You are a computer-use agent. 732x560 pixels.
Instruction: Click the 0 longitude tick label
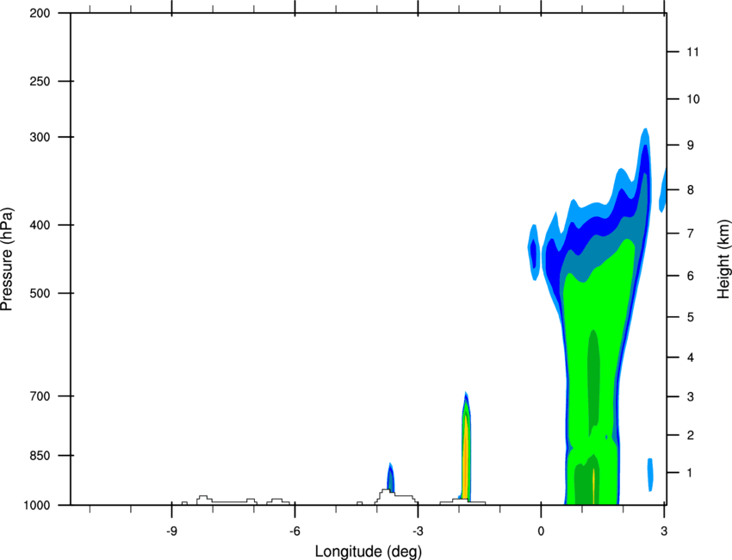pos(541,531)
